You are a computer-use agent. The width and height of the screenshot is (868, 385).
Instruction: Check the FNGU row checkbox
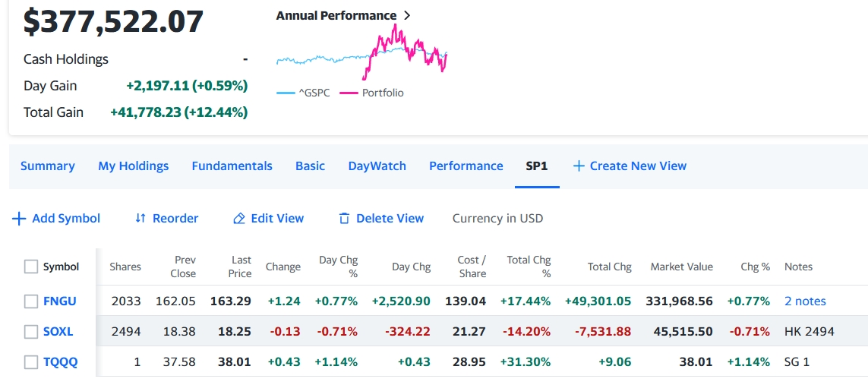[x=31, y=301]
